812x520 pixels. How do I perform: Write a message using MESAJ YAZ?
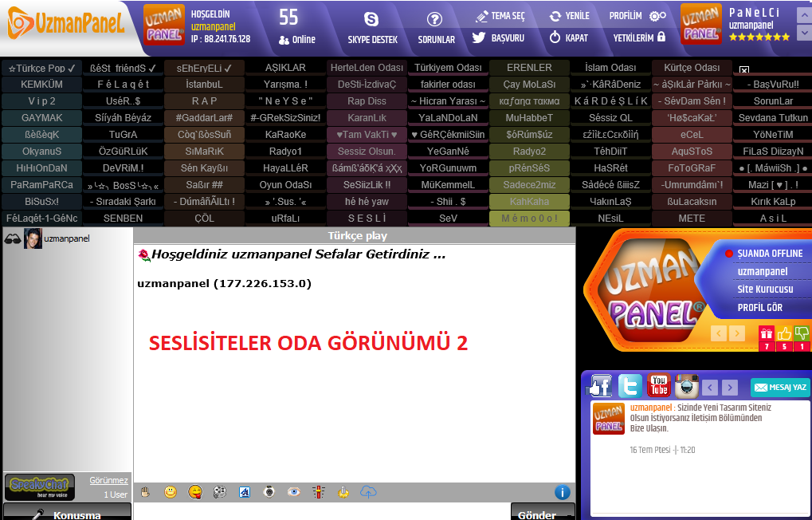click(x=780, y=388)
